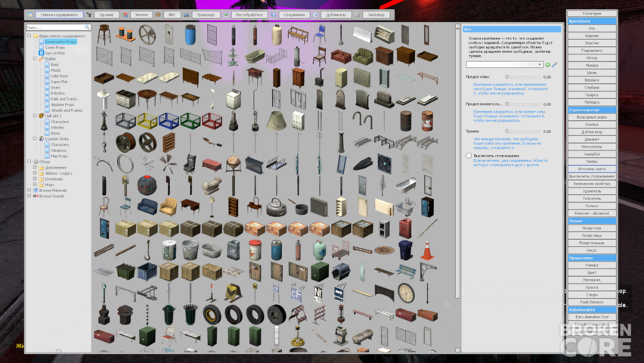Spawn the red cage crate prop

point(212,121)
